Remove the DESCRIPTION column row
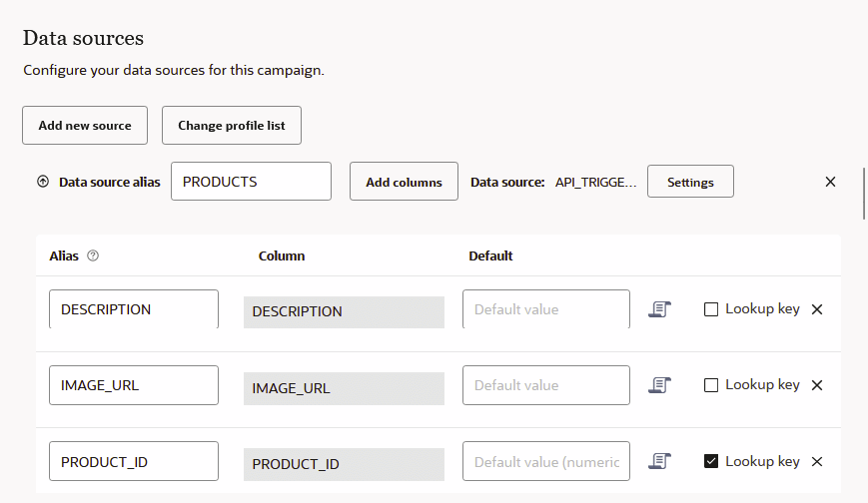This screenshot has width=868, height=503. coord(817,309)
